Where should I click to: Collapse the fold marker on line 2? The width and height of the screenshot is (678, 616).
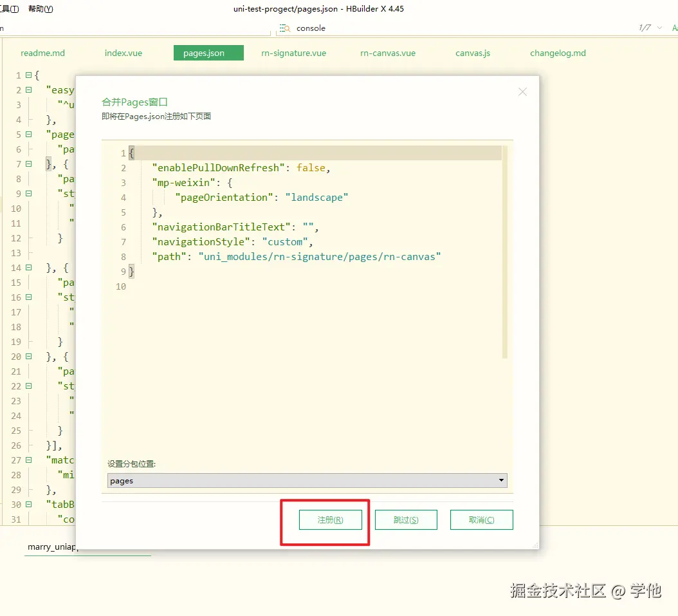click(x=28, y=89)
